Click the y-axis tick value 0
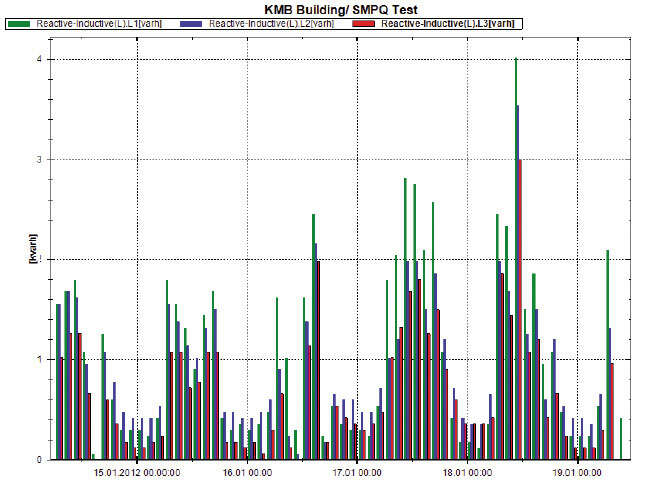 40,459
